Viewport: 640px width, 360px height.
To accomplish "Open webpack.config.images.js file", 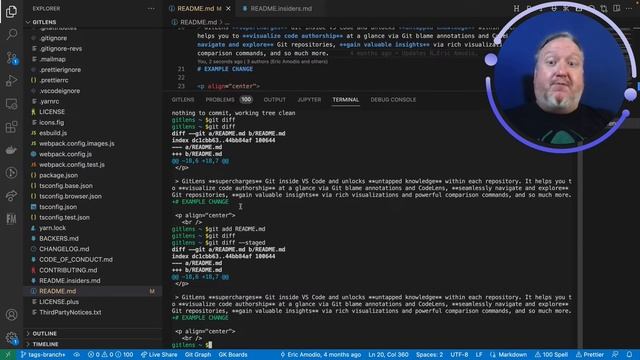I will (x=77, y=144).
